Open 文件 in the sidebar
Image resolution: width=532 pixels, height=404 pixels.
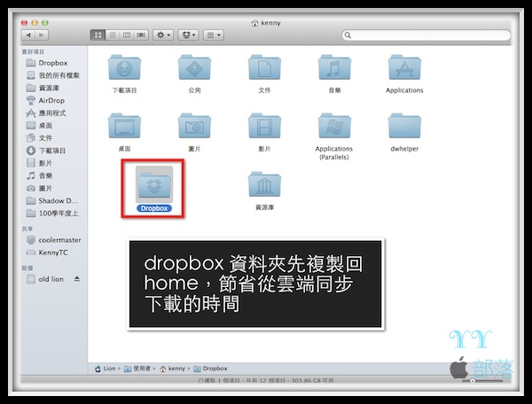39,138
